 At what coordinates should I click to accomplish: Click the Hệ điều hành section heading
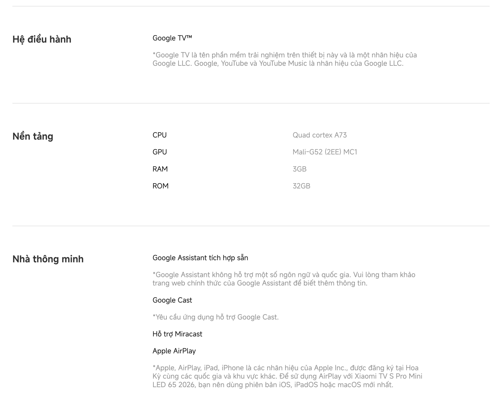pyautogui.click(x=42, y=39)
